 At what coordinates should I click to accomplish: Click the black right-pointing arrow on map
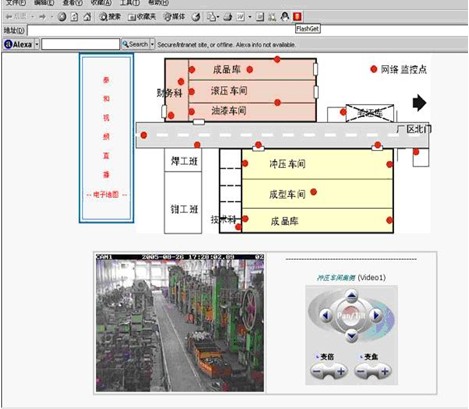[419, 102]
